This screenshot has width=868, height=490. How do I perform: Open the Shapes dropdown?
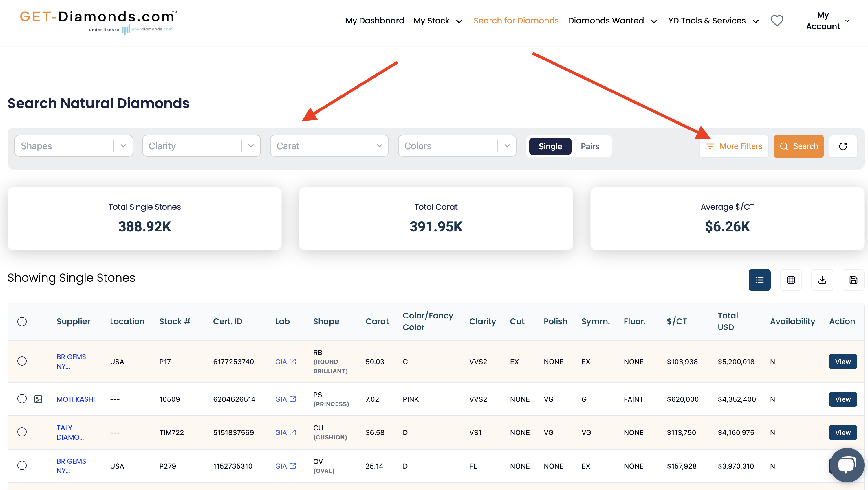coord(74,146)
